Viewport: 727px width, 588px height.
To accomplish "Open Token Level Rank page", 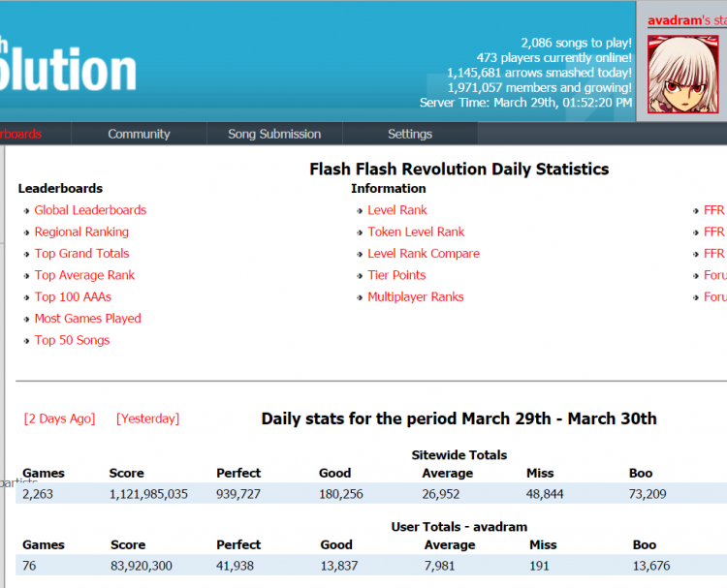I will pyautogui.click(x=416, y=232).
